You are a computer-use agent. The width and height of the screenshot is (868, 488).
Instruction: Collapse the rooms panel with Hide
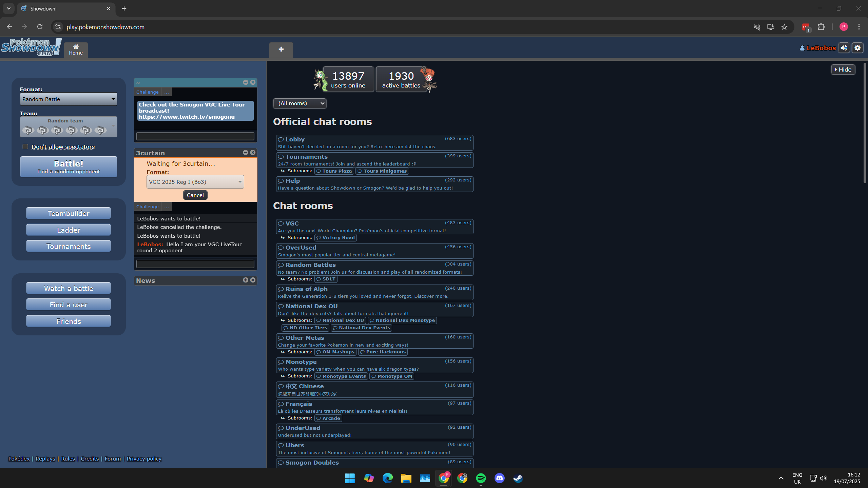click(843, 70)
